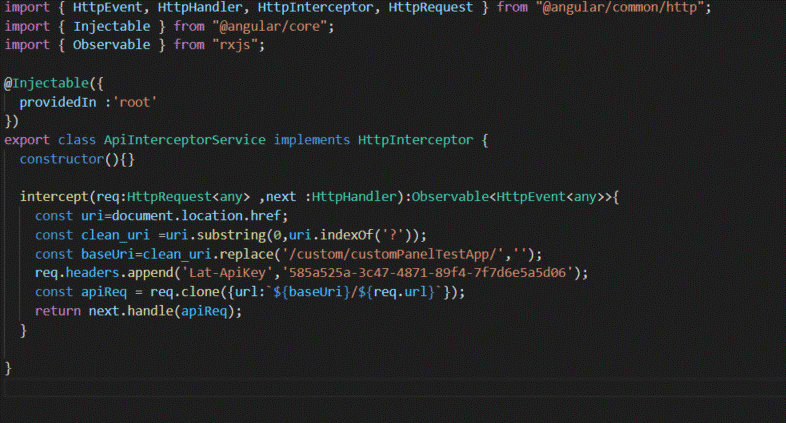Click the replace call on clean_uri

coord(246,254)
